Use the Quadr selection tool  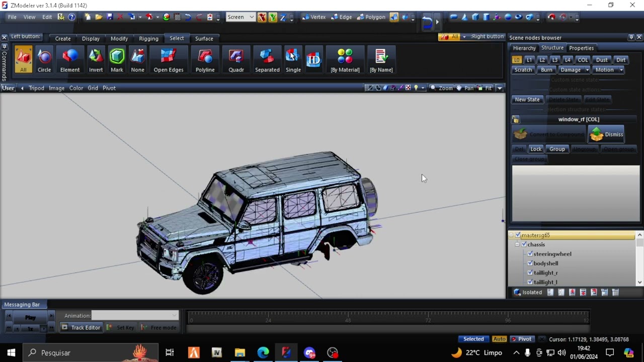click(236, 60)
